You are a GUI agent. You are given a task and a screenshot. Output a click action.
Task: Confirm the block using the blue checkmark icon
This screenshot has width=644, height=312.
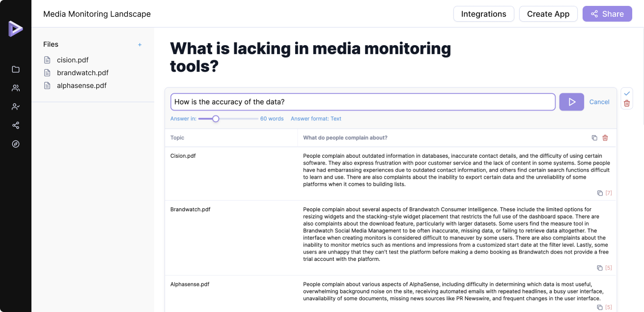(x=627, y=93)
